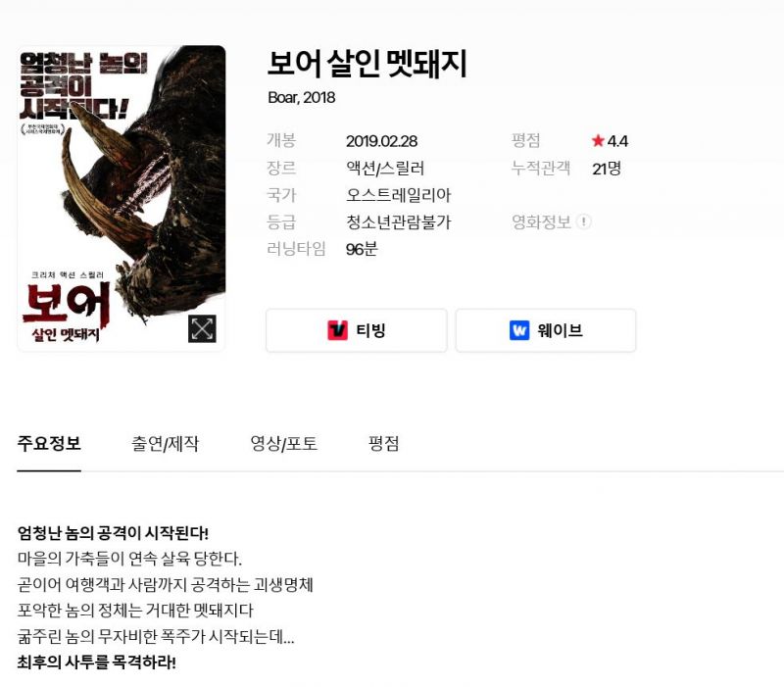Click the synopsis headline 엄청난 놈의 공격이 시작된다!
784x687 pixels.
pyautogui.click(x=113, y=533)
